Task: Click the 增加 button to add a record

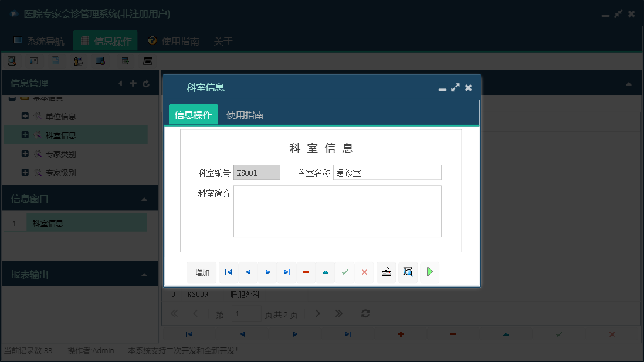Action: point(201,272)
